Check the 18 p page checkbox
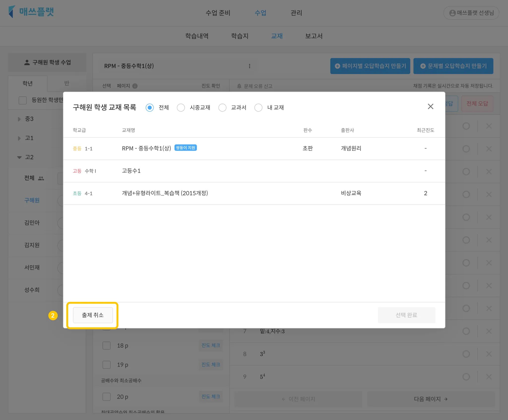508x420 pixels. pyautogui.click(x=107, y=346)
